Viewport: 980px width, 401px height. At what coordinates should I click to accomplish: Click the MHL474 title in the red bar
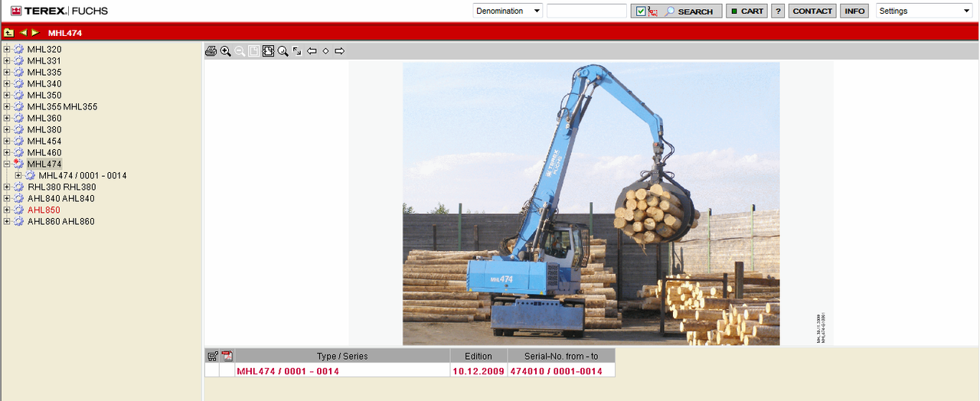click(x=65, y=33)
